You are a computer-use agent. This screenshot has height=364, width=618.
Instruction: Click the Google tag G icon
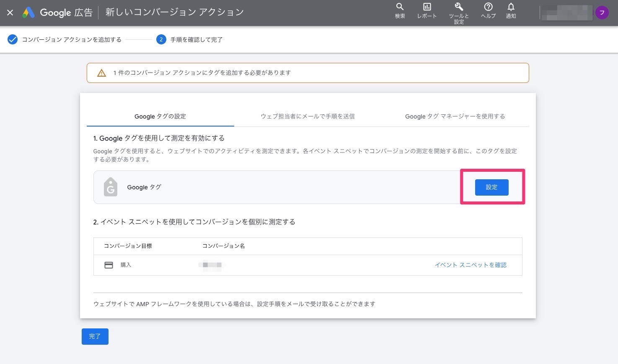pos(110,187)
